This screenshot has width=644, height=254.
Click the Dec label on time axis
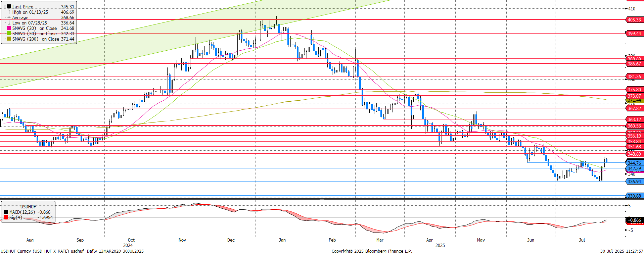(x=231, y=240)
